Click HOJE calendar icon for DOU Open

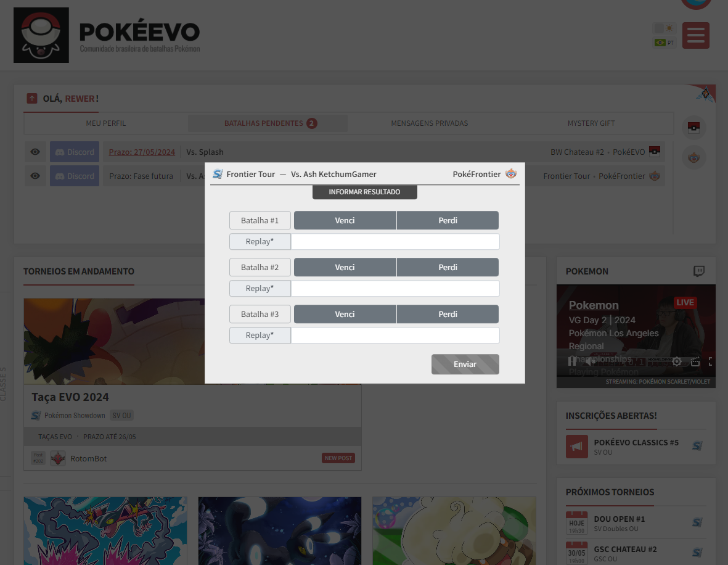pyautogui.click(x=576, y=522)
